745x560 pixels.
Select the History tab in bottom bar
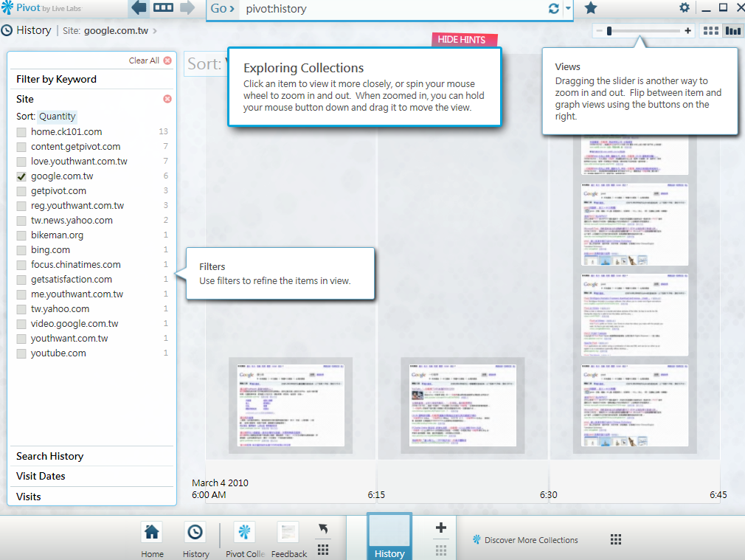(x=389, y=536)
